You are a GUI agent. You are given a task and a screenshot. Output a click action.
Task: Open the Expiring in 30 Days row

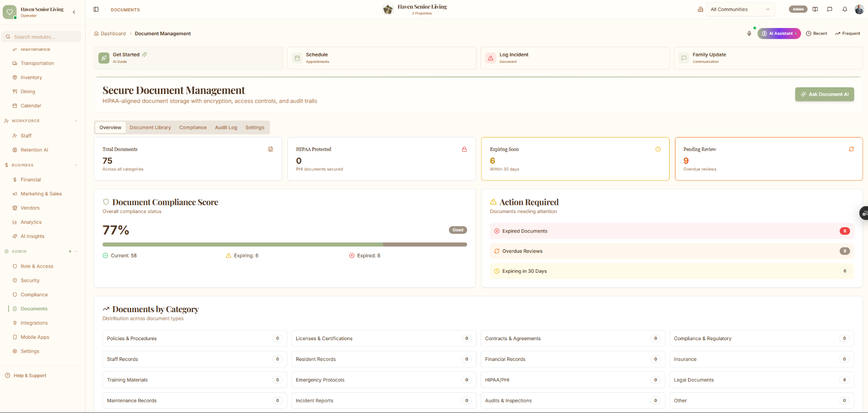[672, 271]
